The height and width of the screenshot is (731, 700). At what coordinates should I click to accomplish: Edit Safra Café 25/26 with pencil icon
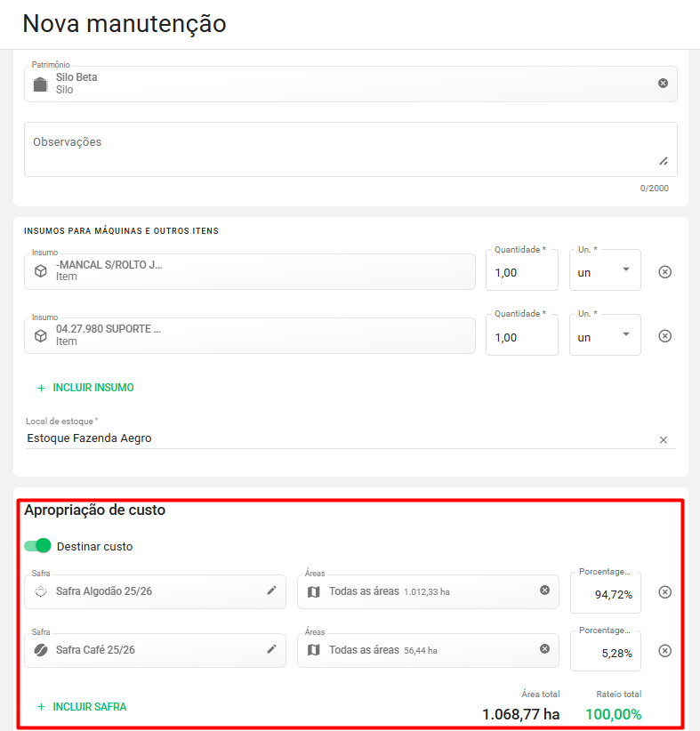click(x=272, y=649)
